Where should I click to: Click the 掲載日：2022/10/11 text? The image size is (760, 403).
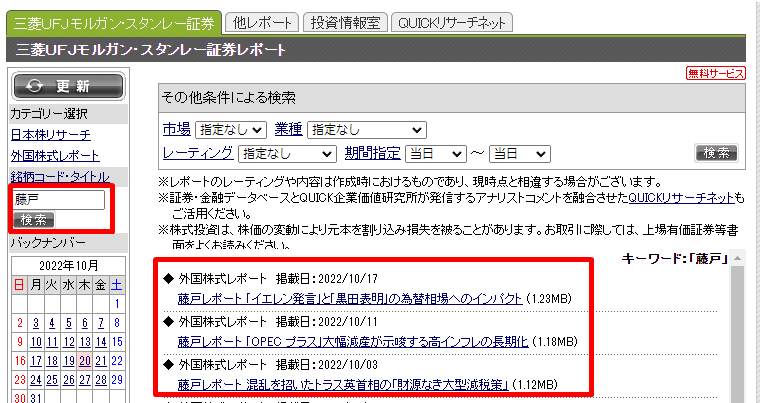326,322
